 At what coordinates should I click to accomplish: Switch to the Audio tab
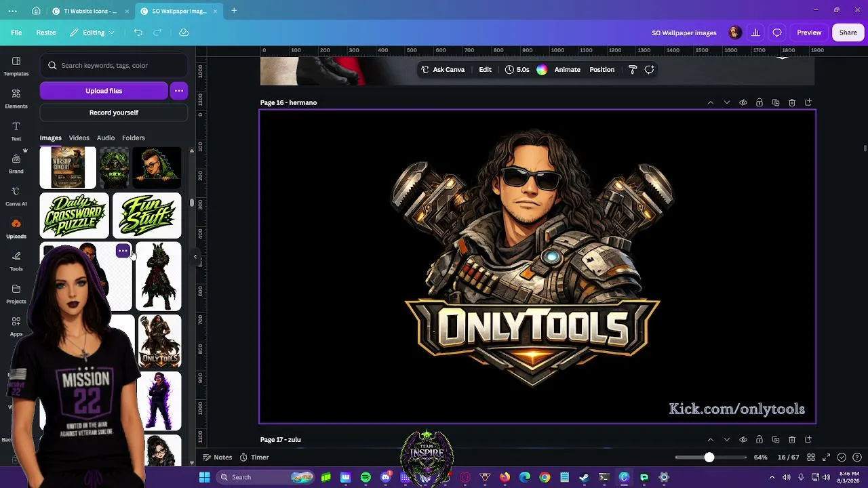(x=106, y=138)
